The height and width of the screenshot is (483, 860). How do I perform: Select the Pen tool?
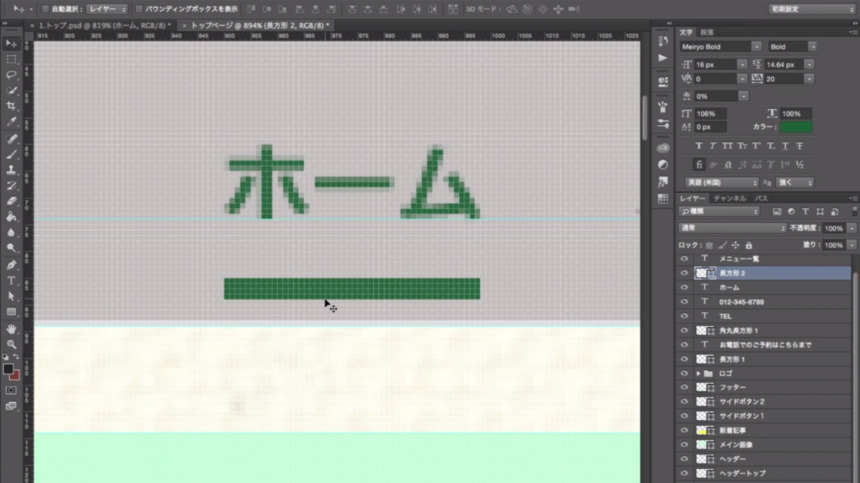(x=11, y=265)
